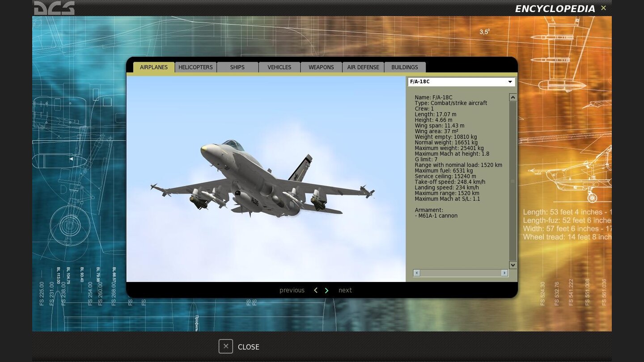Go to the WEAPONS tab
Image resolution: width=644 pixels, height=362 pixels.
click(321, 67)
